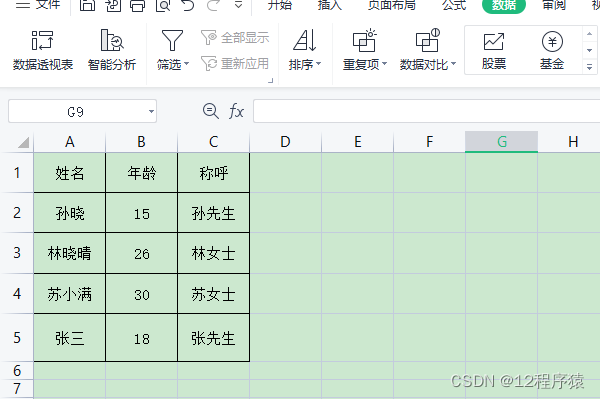Click the print preview icon
Viewport: 600px width, 399px height.
pyautogui.click(x=163, y=5)
